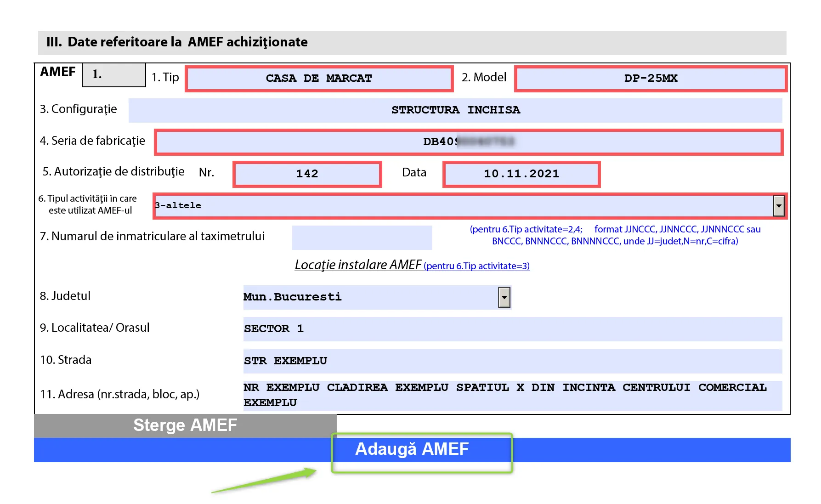
Task: Select the Mun.Bucuresti county combo box
Action: click(377, 297)
